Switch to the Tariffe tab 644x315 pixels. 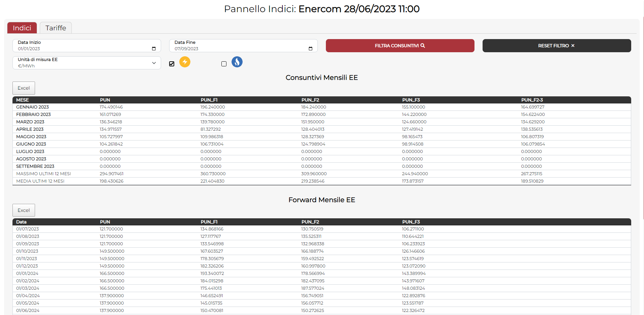tap(56, 28)
